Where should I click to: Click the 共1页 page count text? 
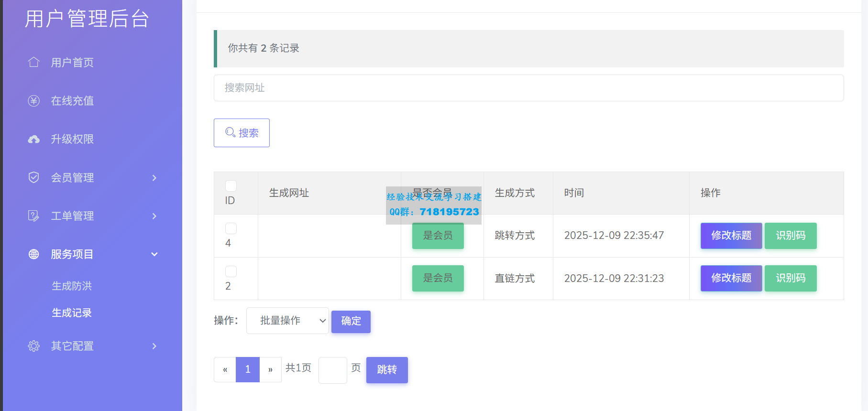pyautogui.click(x=298, y=368)
